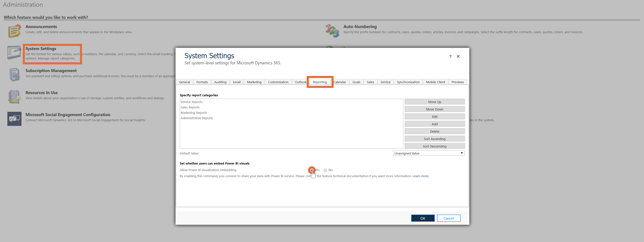Image resolution: width=644 pixels, height=242 pixels.
Task: Click Sort Ascending for report categories
Action: pyautogui.click(x=435, y=138)
